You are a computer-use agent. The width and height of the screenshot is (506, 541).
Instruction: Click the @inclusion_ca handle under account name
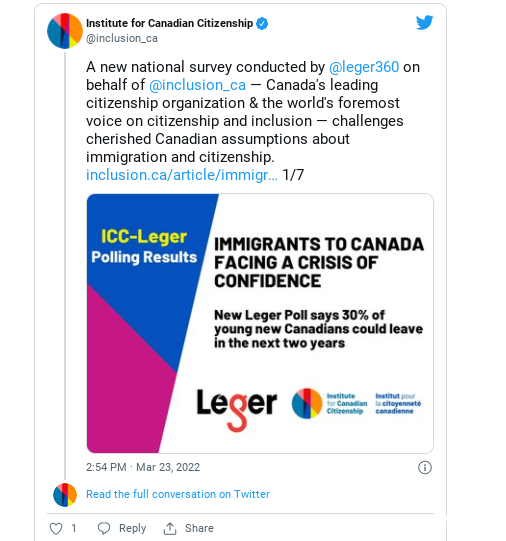point(122,38)
